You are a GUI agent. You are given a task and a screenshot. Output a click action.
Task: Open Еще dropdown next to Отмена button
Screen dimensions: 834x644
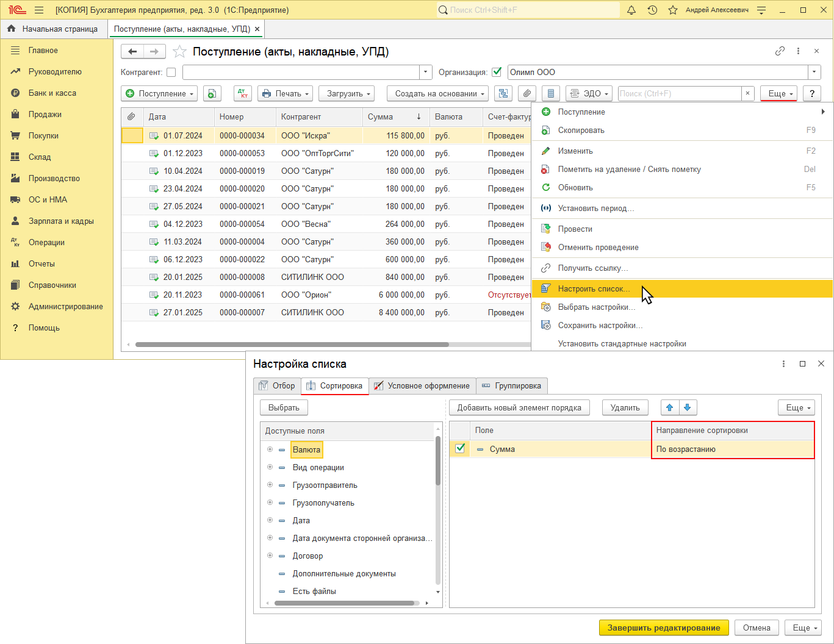[803, 628]
